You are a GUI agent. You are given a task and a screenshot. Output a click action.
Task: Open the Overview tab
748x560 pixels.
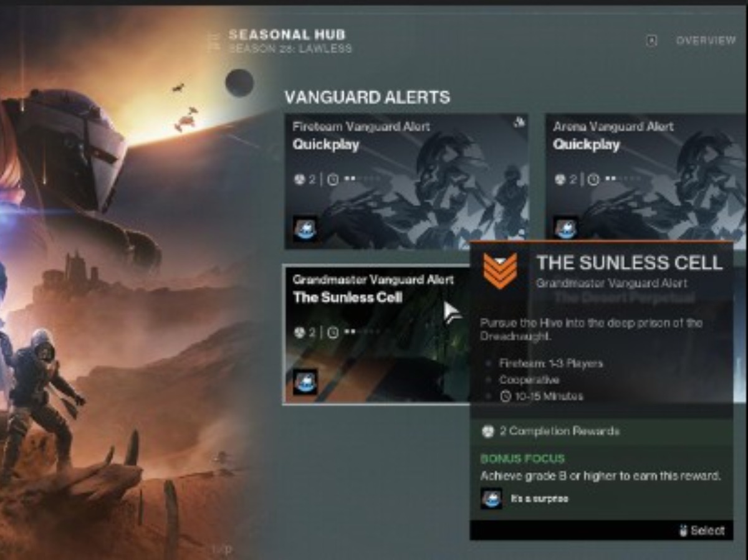tap(706, 40)
